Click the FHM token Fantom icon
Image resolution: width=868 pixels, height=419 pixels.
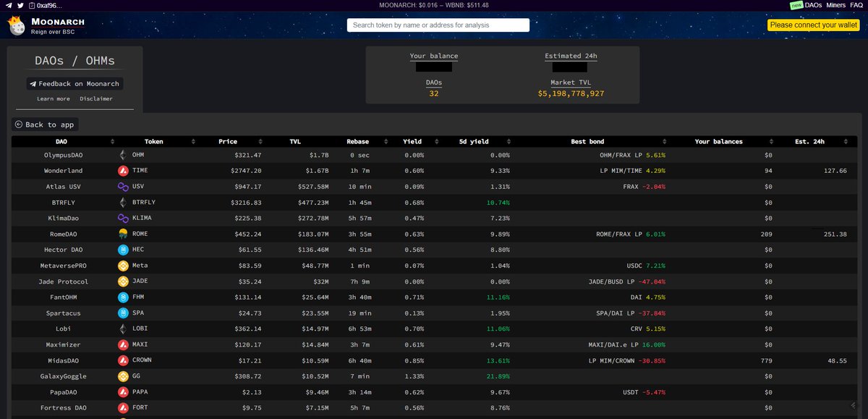click(123, 297)
